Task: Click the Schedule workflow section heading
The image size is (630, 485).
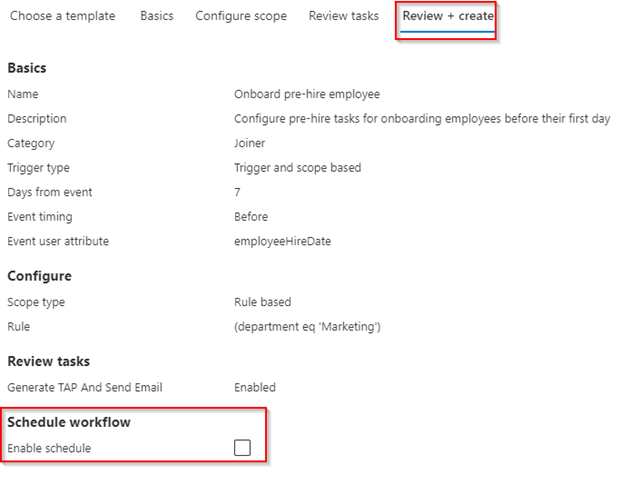Action: [69, 422]
